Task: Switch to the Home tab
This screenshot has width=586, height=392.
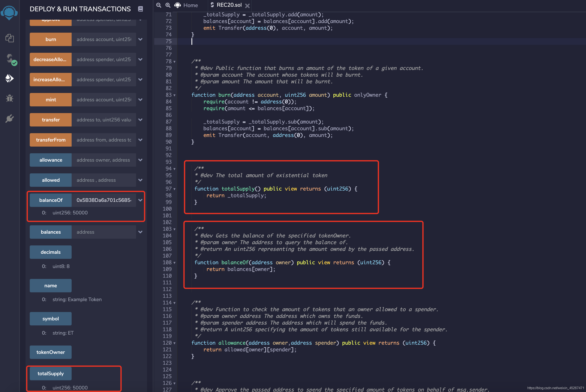Action: pos(190,5)
